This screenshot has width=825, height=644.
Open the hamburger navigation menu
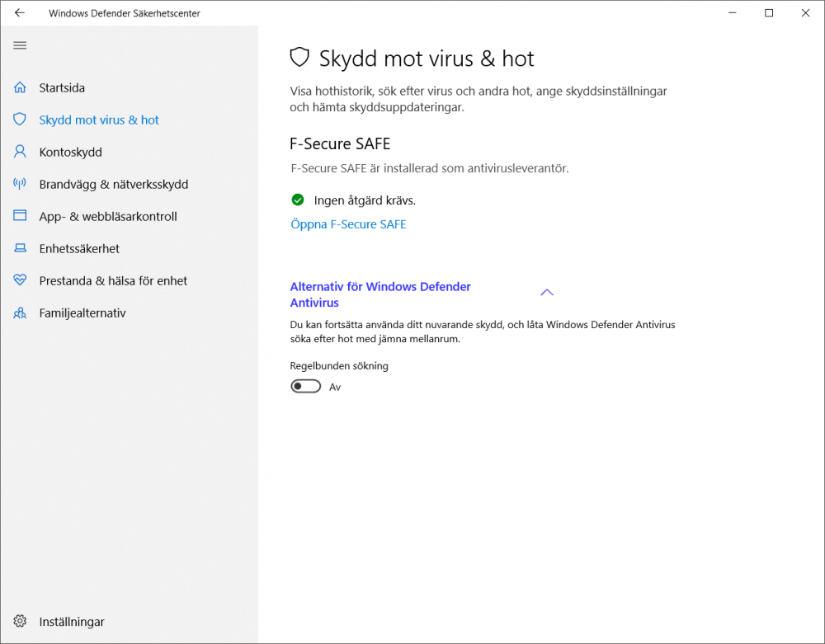20,45
